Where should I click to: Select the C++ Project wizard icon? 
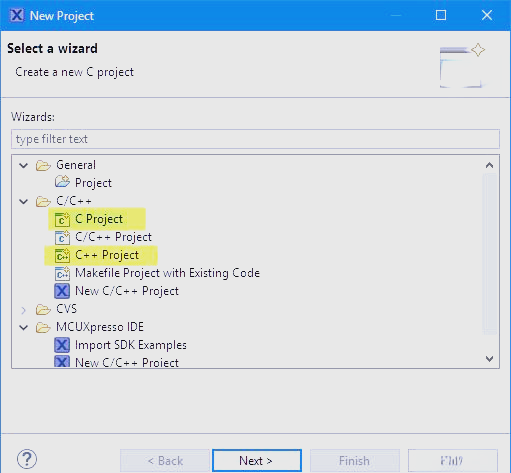(62, 255)
